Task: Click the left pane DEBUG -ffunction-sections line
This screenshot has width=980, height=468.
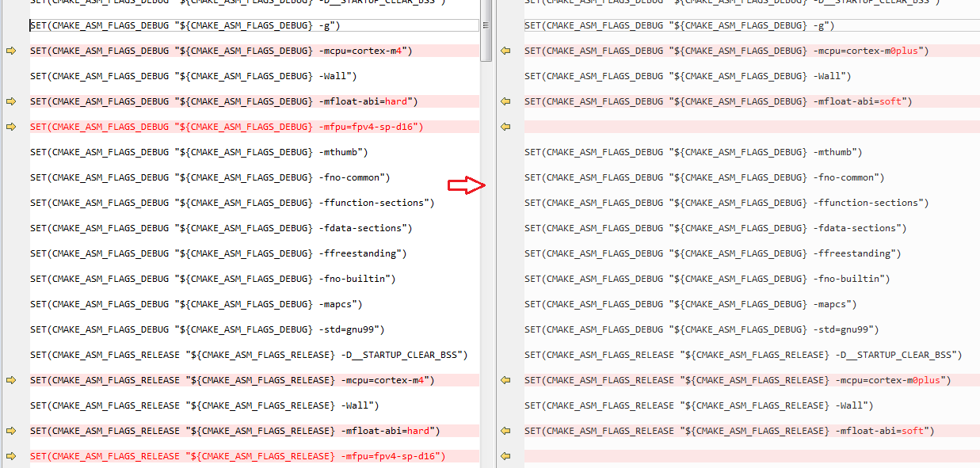Action: [231, 203]
